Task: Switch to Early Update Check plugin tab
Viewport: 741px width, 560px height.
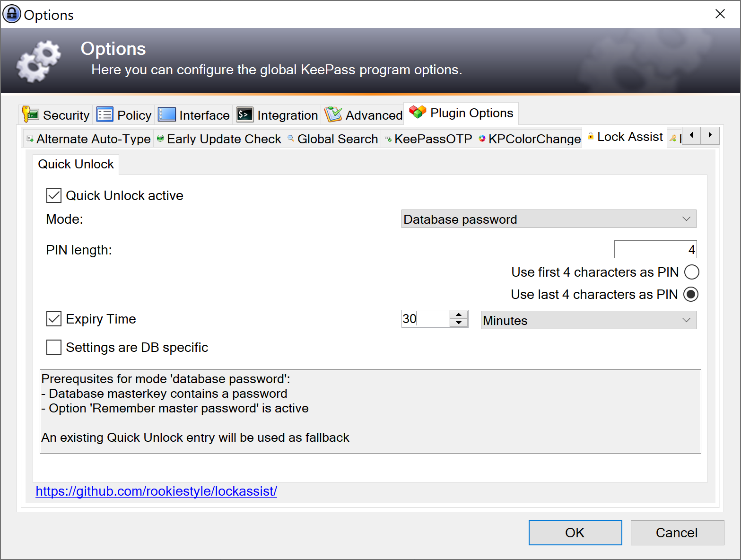Action: click(219, 139)
